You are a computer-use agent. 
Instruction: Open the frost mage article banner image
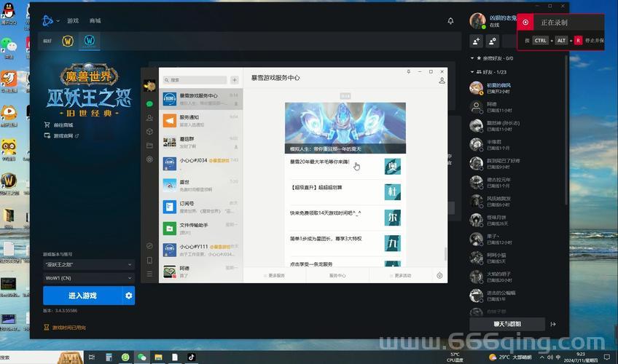[345, 128]
